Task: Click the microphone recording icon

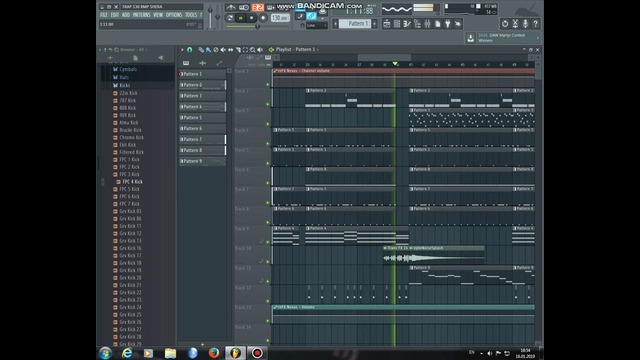Action: click(x=525, y=24)
